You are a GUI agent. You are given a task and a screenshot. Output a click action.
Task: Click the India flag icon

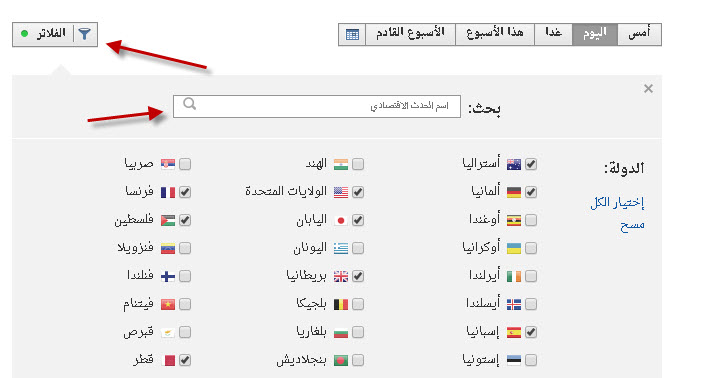coord(341,164)
